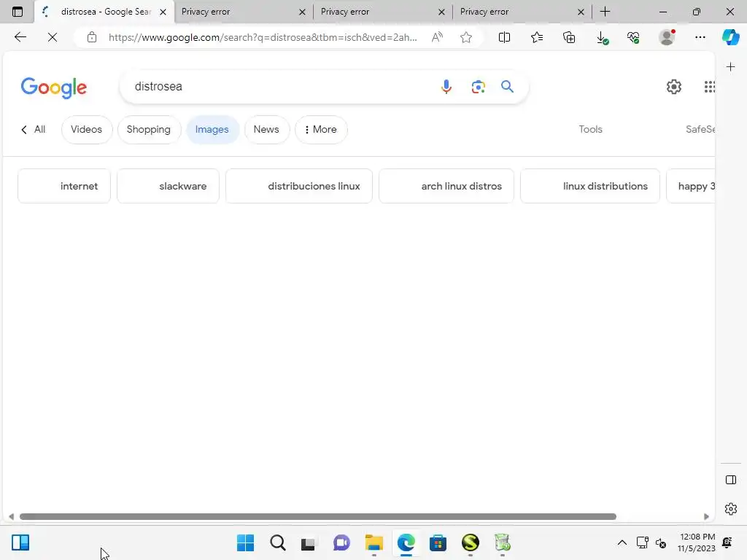Open the Edge profile avatar
Screen dimensions: 747x560
667,37
